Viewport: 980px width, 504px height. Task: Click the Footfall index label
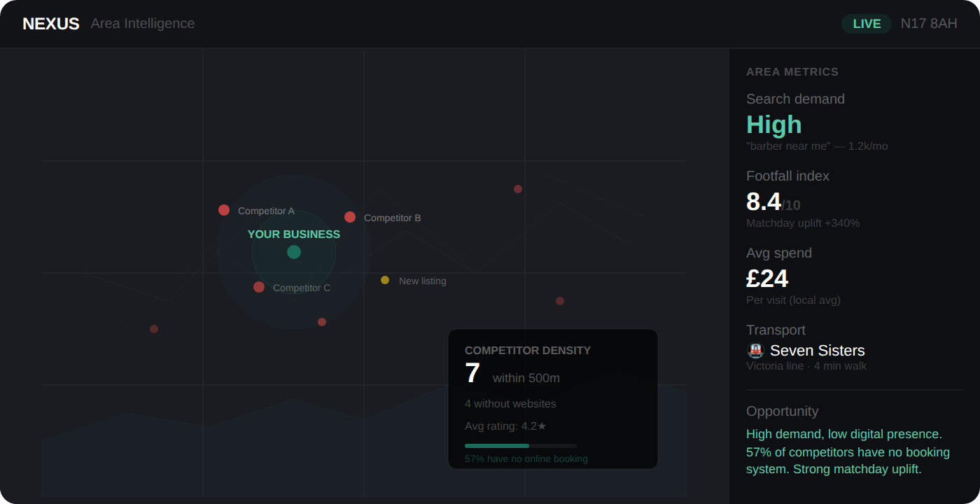click(787, 176)
